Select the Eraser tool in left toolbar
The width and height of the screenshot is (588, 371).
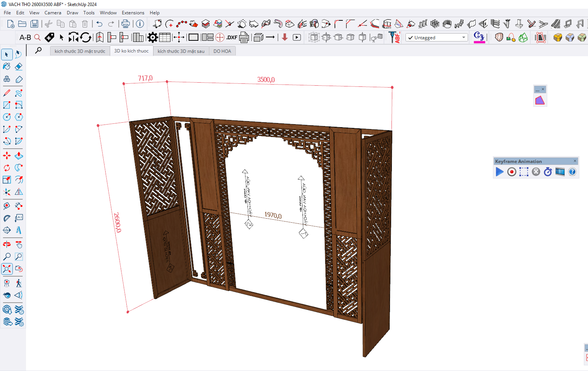18,67
